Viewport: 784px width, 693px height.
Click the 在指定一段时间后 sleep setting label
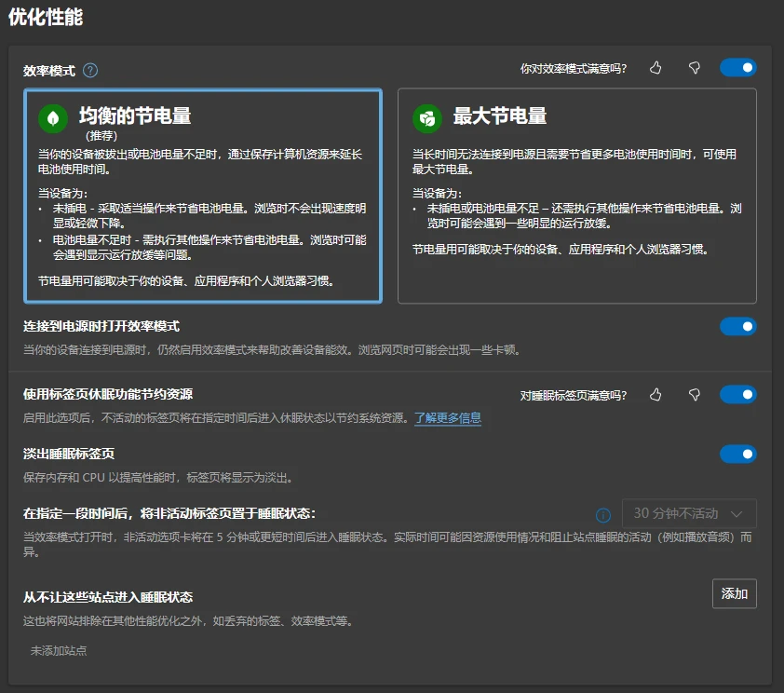(x=169, y=513)
